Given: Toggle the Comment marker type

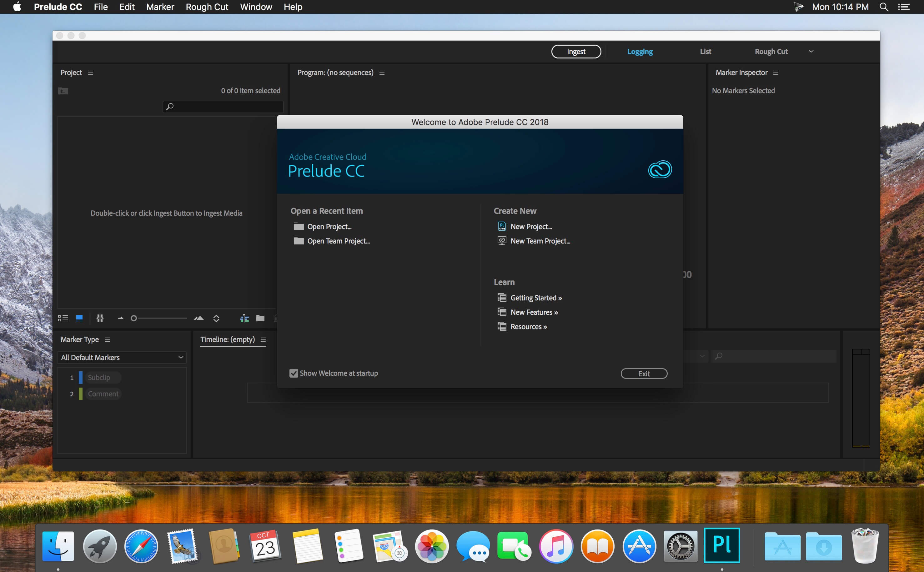Looking at the screenshot, I should tap(103, 394).
